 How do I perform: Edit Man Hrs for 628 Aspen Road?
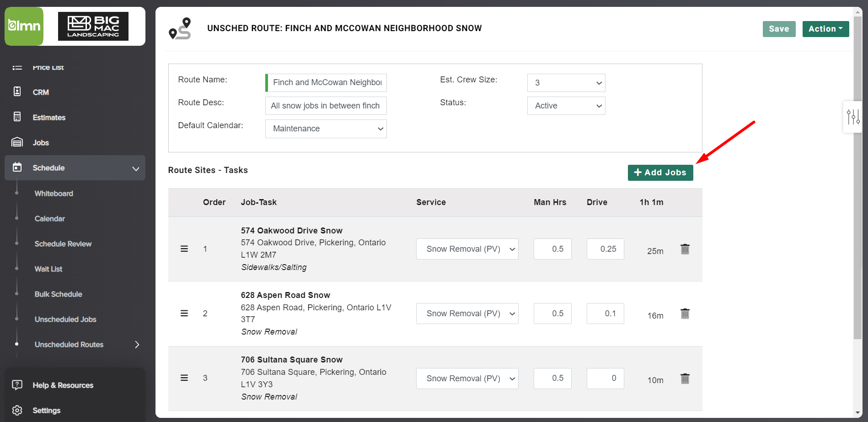click(x=552, y=314)
